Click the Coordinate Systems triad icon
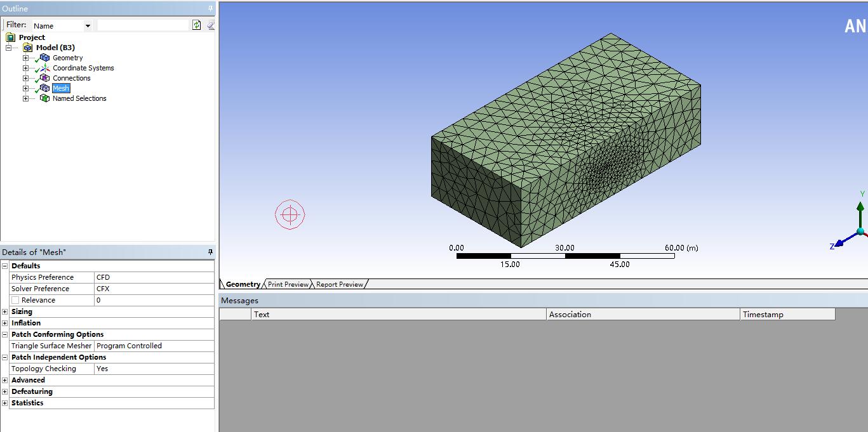 (x=44, y=68)
